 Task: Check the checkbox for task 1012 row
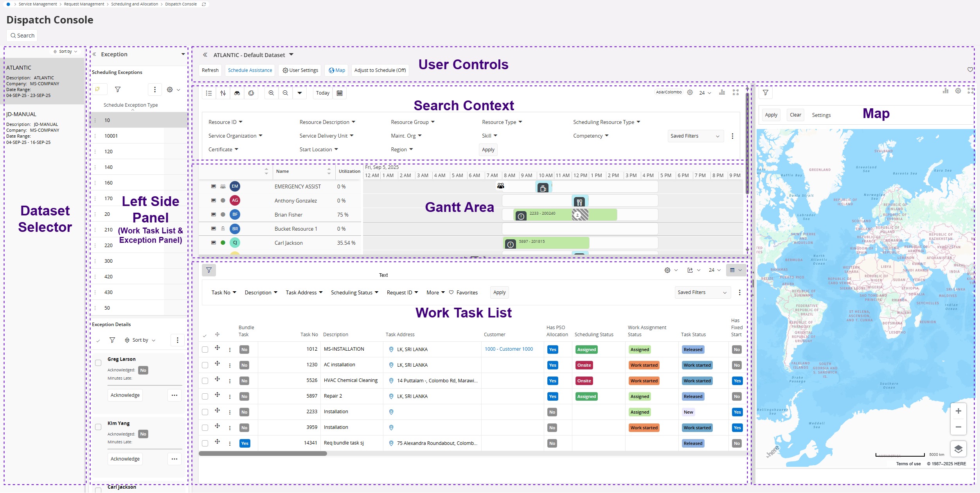(x=205, y=350)
